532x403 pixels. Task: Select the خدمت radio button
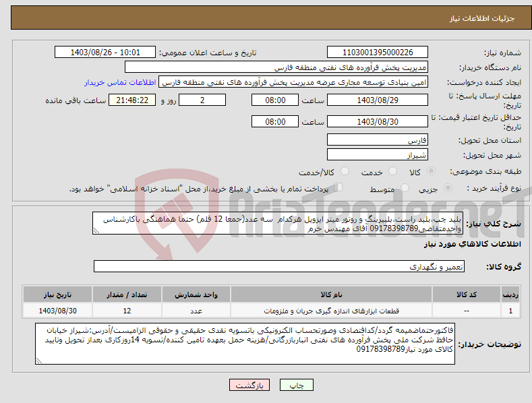coord(392,171)
